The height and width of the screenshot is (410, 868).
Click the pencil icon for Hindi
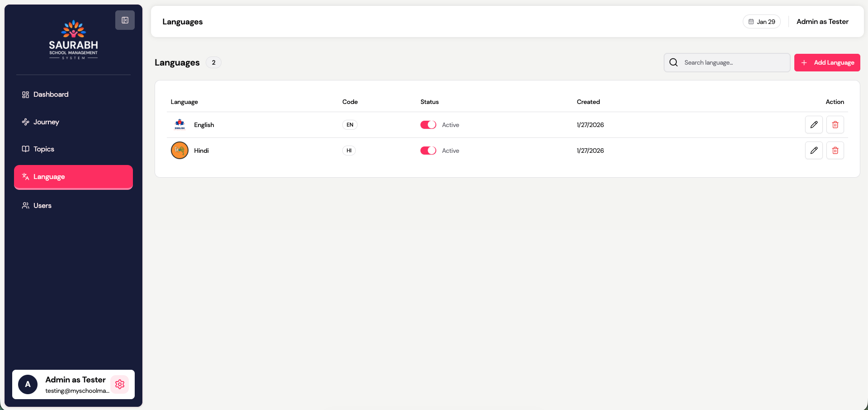[x=813, y=151]
